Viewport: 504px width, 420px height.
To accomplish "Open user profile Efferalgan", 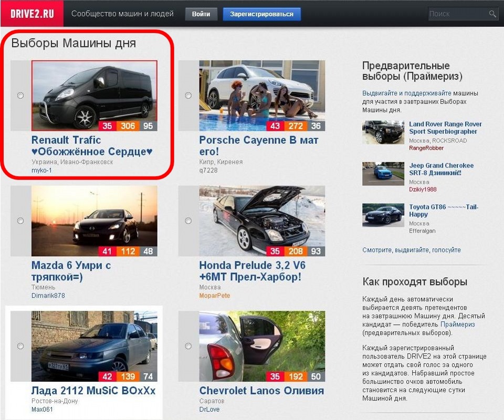I will coord(422,230).
